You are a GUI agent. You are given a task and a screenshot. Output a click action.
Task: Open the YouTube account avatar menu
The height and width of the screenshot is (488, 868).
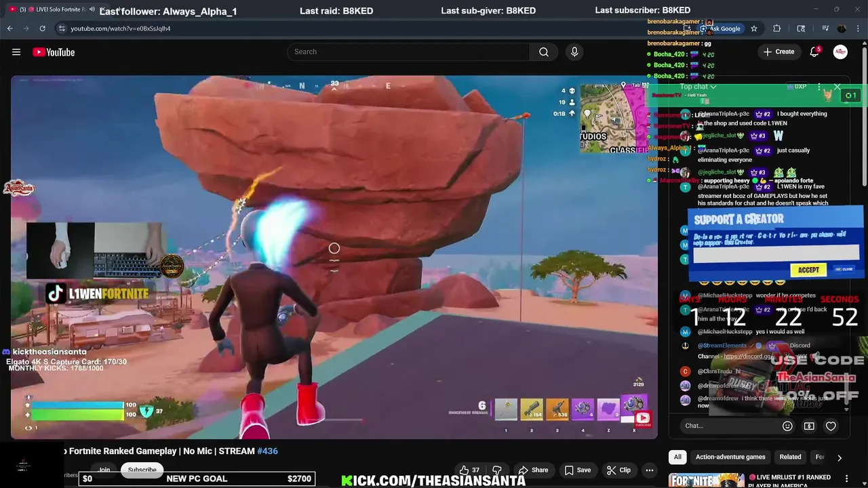pos(840,52)
